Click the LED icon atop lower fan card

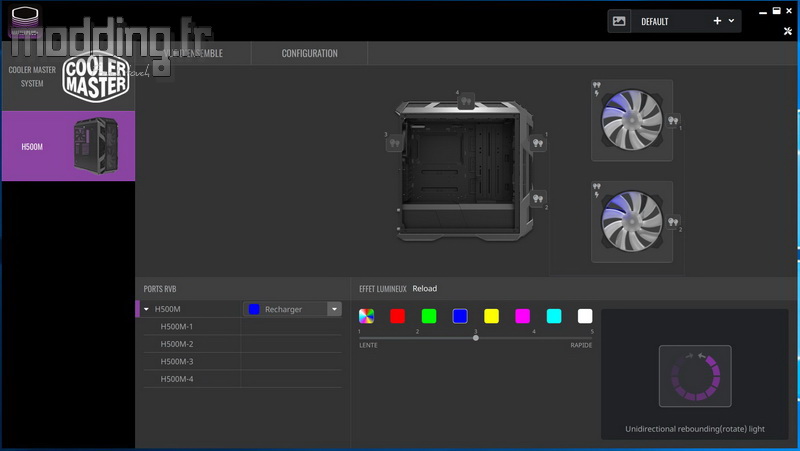596,186
